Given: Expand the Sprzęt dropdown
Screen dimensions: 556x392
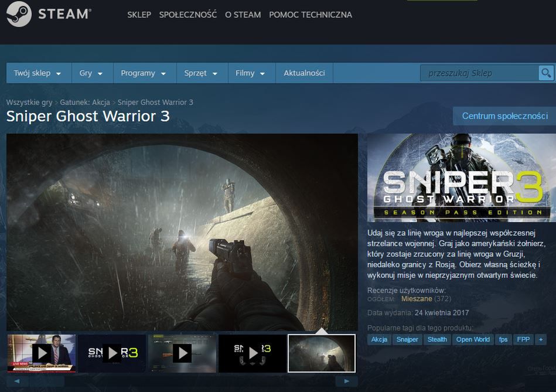Looking at the screenshot, I should click(x=202, y=73).
